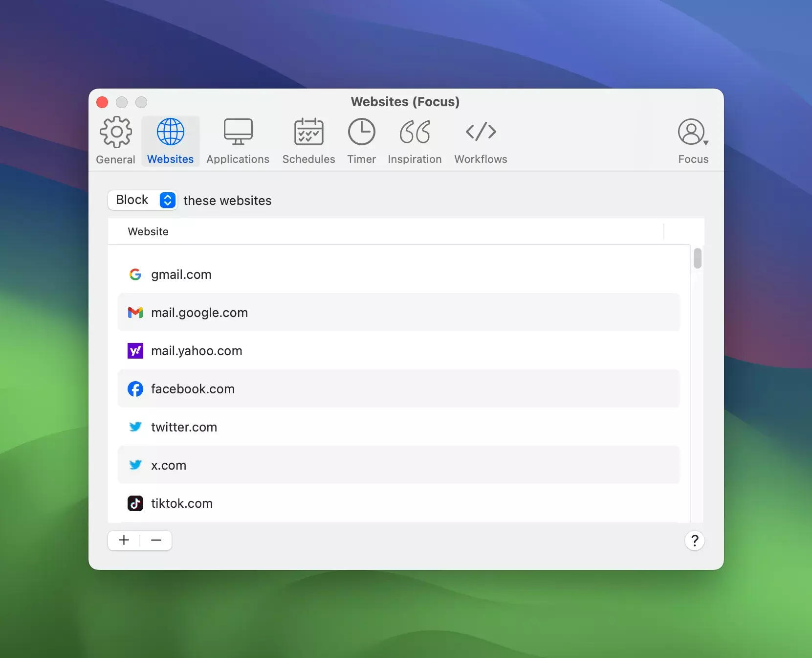812x658 pixels.
Task: Select the gmail.com row
Action: 399,274
